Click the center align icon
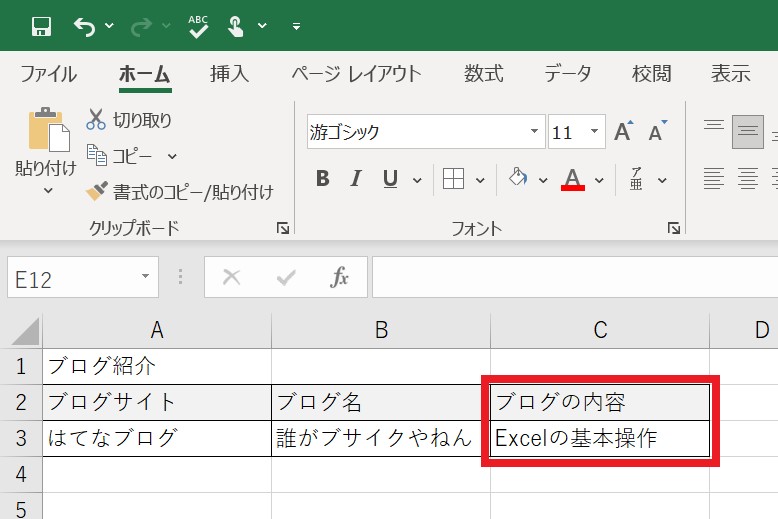Image resolution: width=778 pixels, height=519 pixels. coord(747,179)
